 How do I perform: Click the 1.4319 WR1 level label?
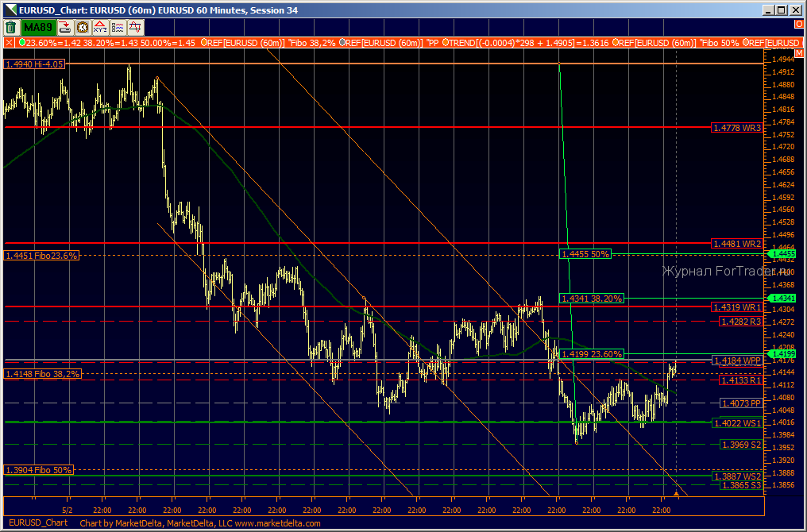[737, 307]
